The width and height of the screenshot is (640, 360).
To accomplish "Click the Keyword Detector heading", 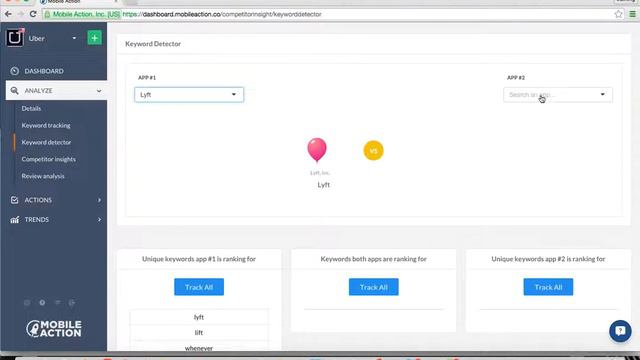I will click(153, 44).
